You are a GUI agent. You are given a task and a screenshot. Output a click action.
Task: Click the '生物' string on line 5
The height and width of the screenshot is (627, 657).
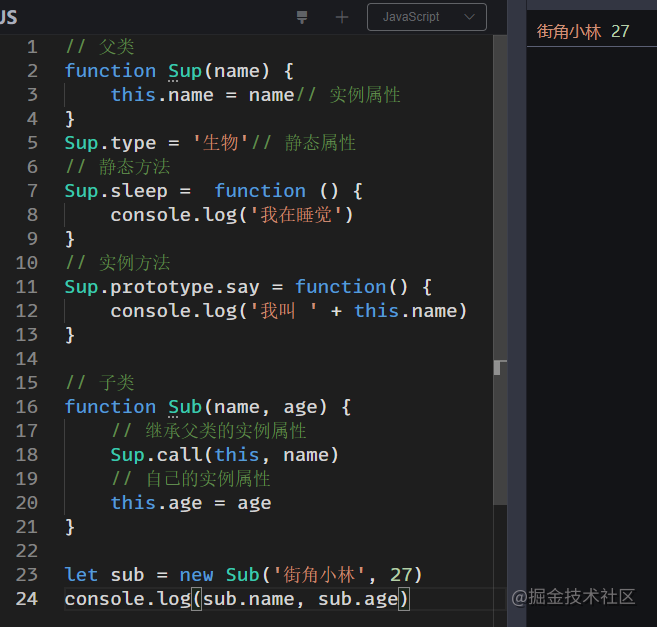[220, 143]
